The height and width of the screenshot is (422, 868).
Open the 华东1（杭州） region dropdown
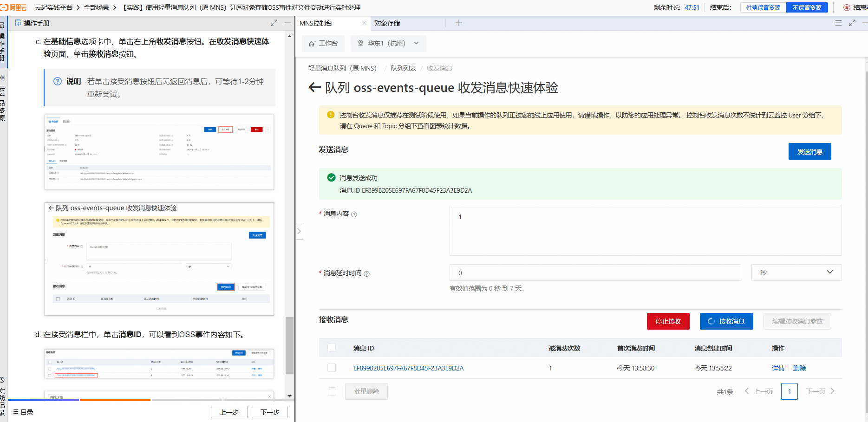pos(388,43)
